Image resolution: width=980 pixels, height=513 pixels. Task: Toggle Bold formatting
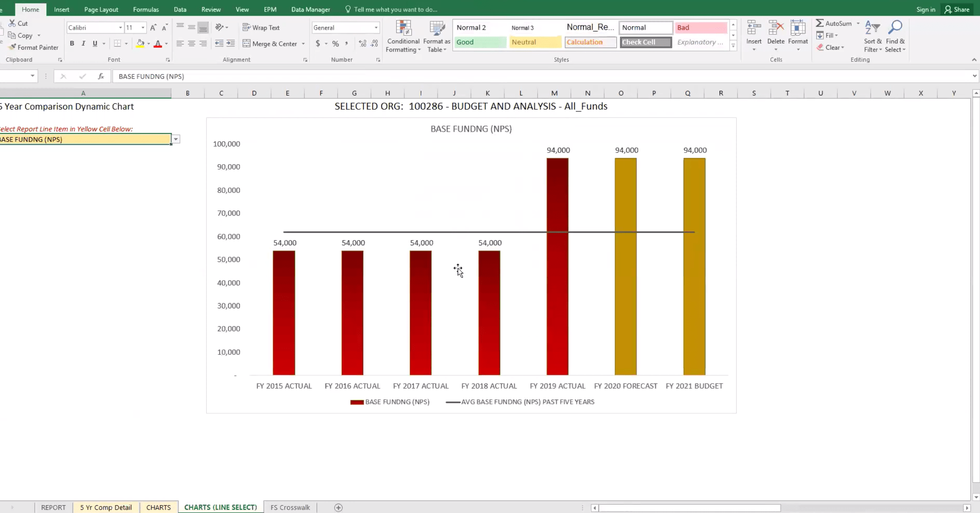(x=72, y=44)
